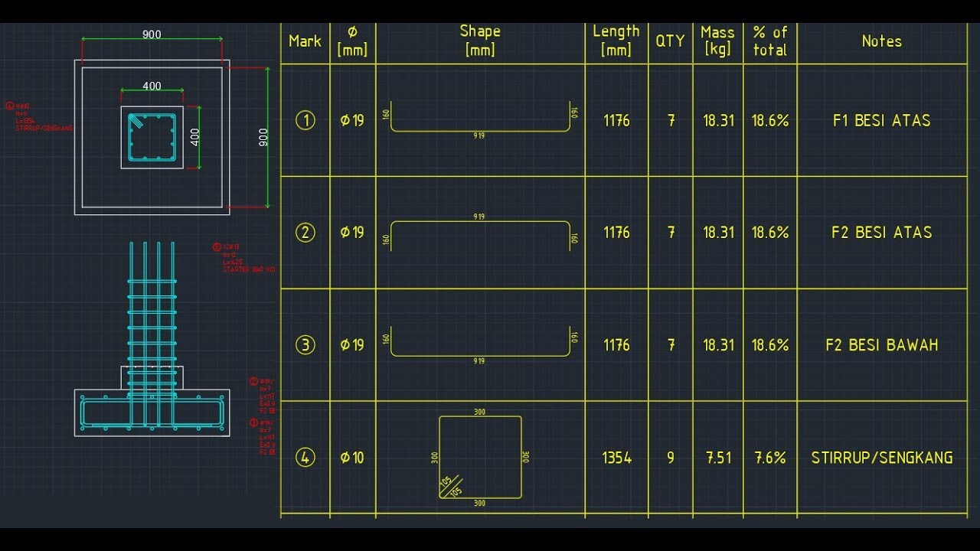Click the red 'STARTER BAR KOL' annotation
Screen dimensions: 980x551
click(249, 269)
